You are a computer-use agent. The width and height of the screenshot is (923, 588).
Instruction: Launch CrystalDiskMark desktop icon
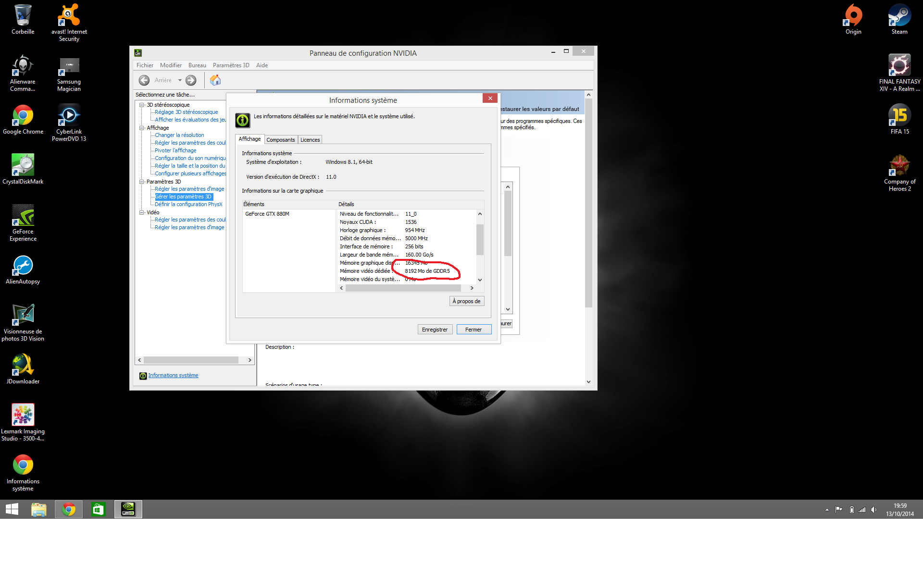coord(23,169)
